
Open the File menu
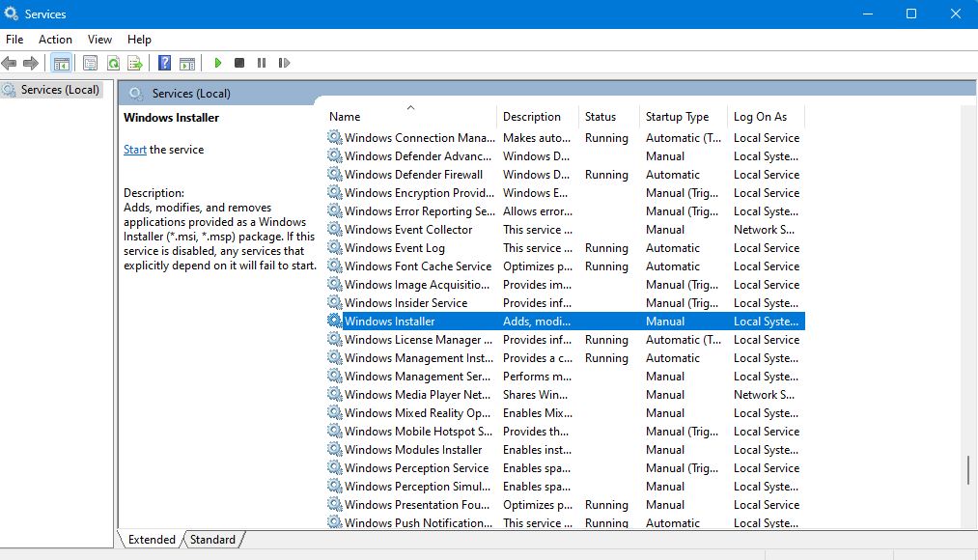[x=14, y=40]
